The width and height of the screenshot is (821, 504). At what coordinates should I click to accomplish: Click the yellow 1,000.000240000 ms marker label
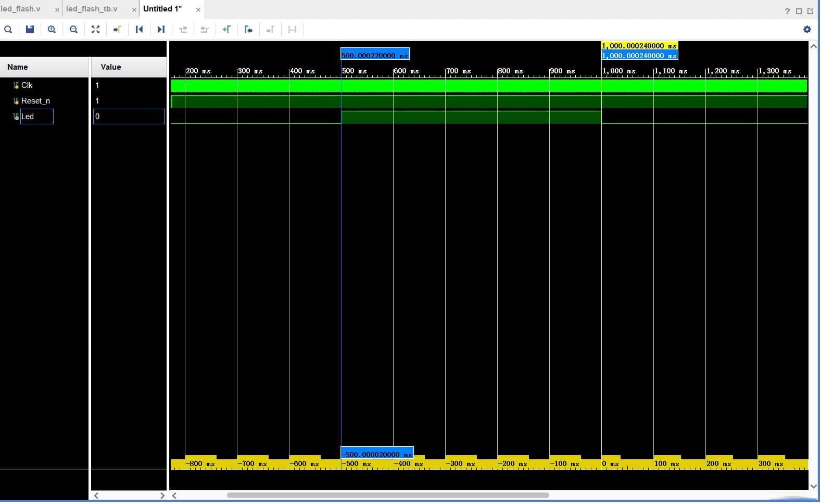click(x=639, y=46)
